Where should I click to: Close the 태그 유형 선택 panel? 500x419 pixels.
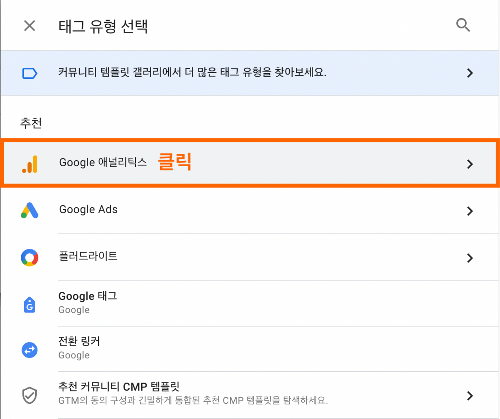point(30,26)
